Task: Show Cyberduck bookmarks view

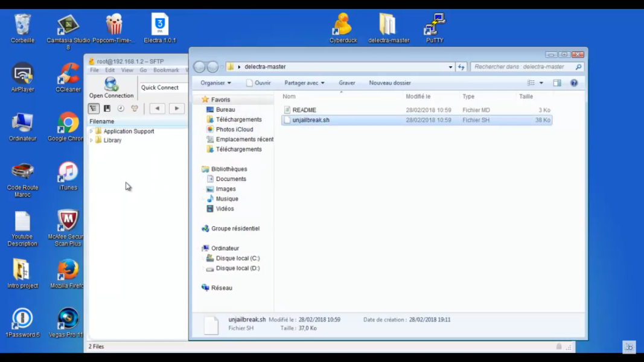Action: pos(107,109)
